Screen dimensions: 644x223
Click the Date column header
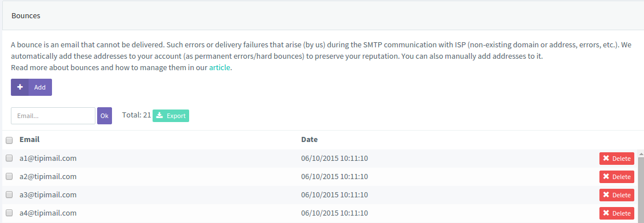click(309, 139)
